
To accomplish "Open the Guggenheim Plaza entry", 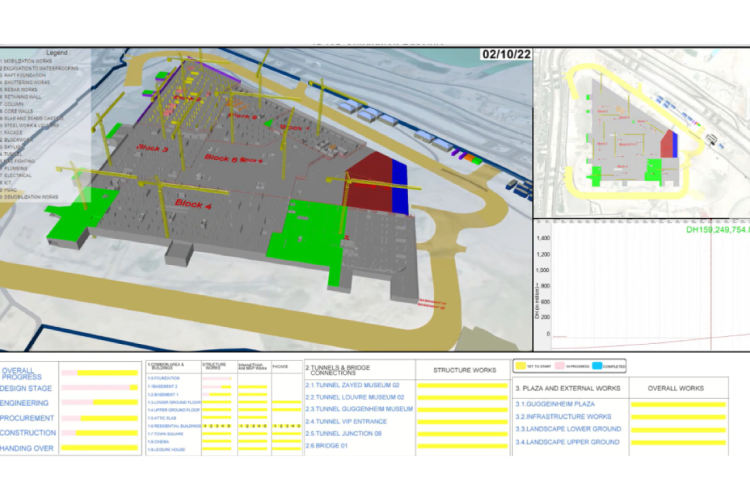I will (557, 404).
